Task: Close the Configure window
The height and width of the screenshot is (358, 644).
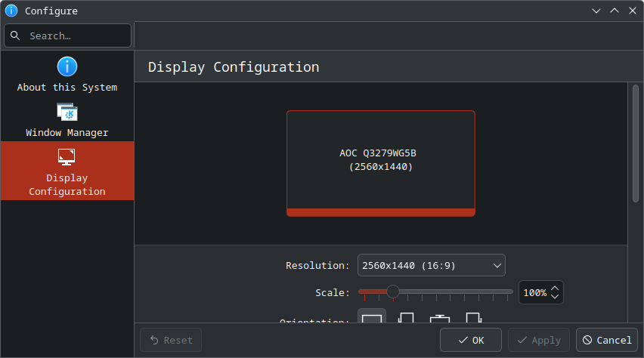Action: pyautogui.click(x=633, y=11)
